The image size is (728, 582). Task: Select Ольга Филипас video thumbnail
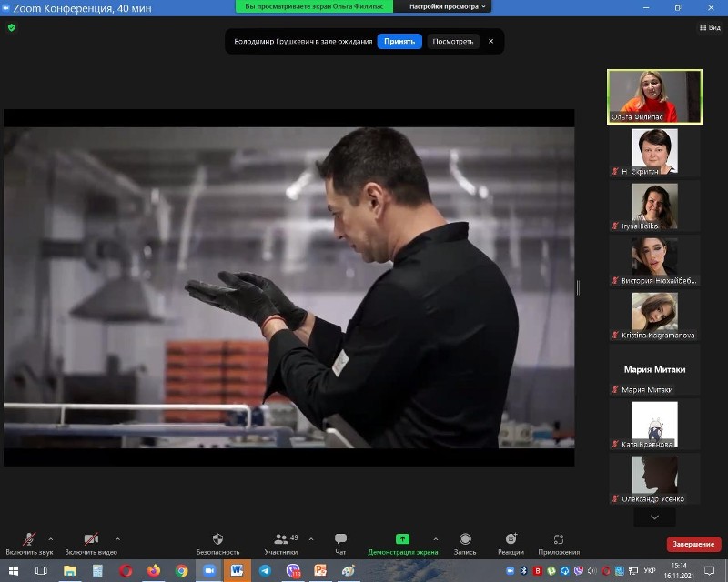point(654,96)
